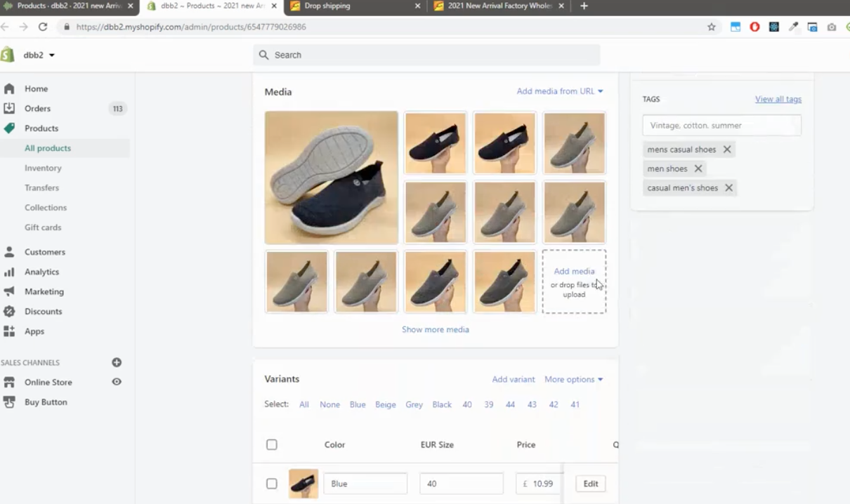The image size is (850, 504).
Task: Add a sales channel with plus icon
Action: (117, 362)
